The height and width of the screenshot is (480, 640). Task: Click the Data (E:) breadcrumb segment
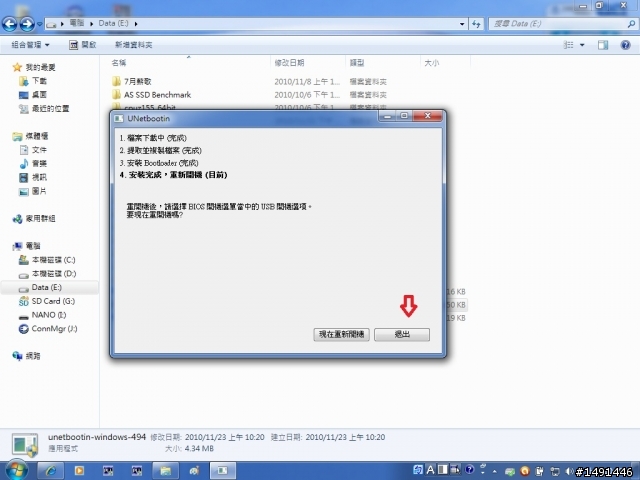click(x=113, y=23)
